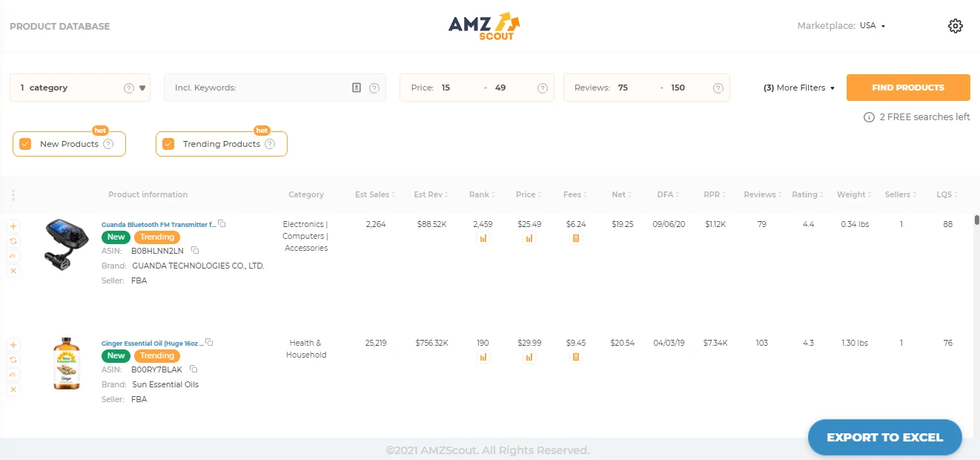The width and height of the screenshot is (980, 460).
Task: Click EXPORT TO EXCEL button
Action: (885, 437)
